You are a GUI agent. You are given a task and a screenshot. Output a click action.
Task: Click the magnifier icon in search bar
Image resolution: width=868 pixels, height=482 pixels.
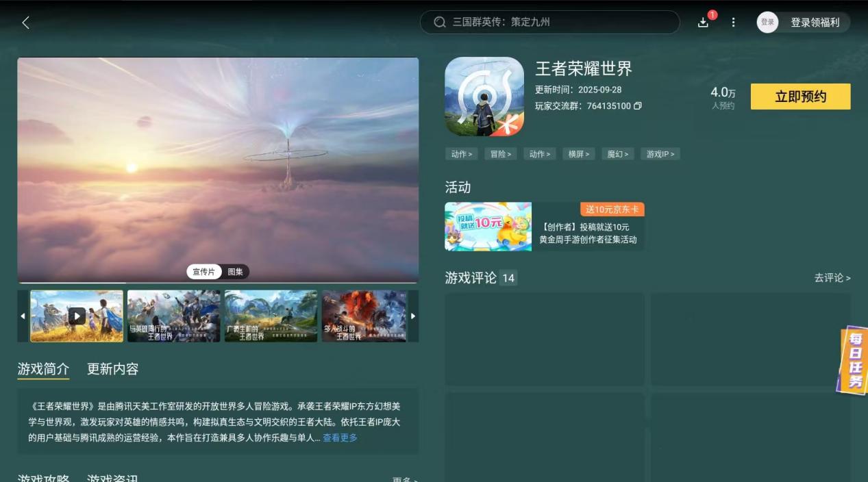click(439, 22)
